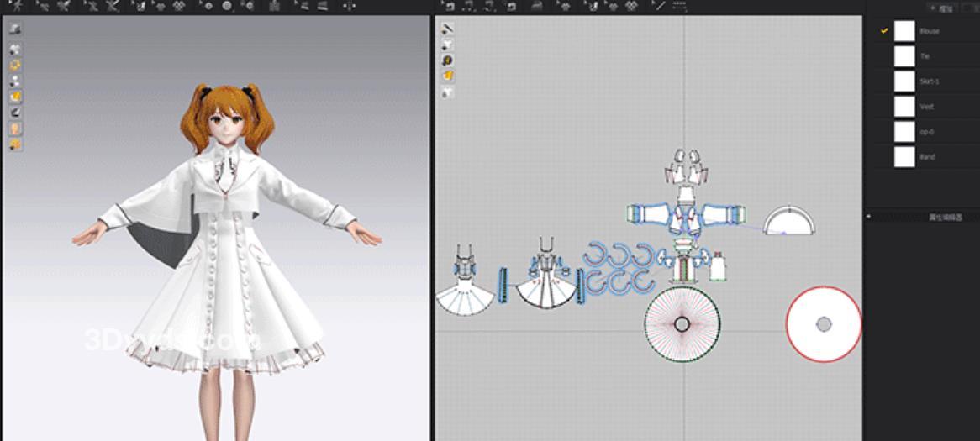Collapse the property editor panel arrow
This screenshot has width=980, height=441.
pyautogui.click(x=869, y=217)
